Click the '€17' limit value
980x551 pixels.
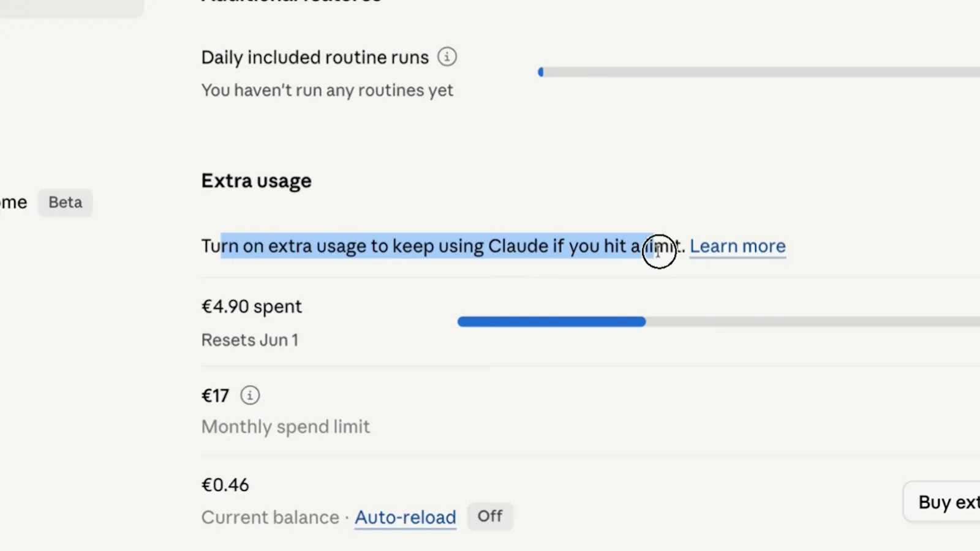[x=215, y=396]
